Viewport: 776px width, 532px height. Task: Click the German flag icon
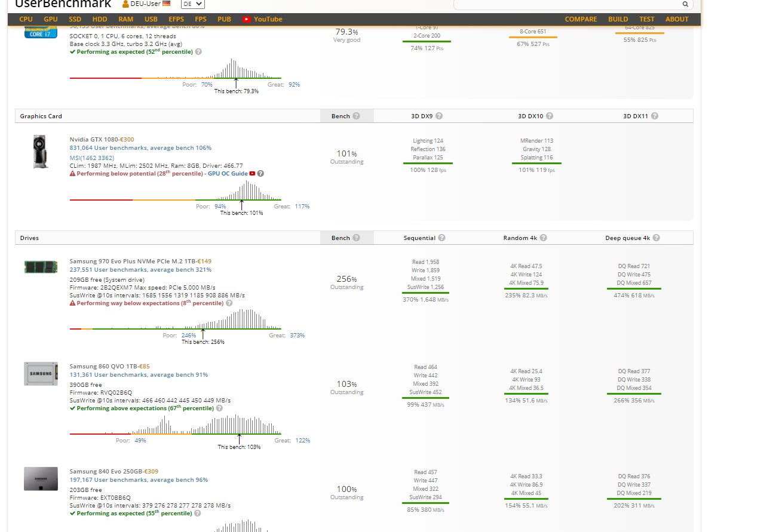(166, 4)
